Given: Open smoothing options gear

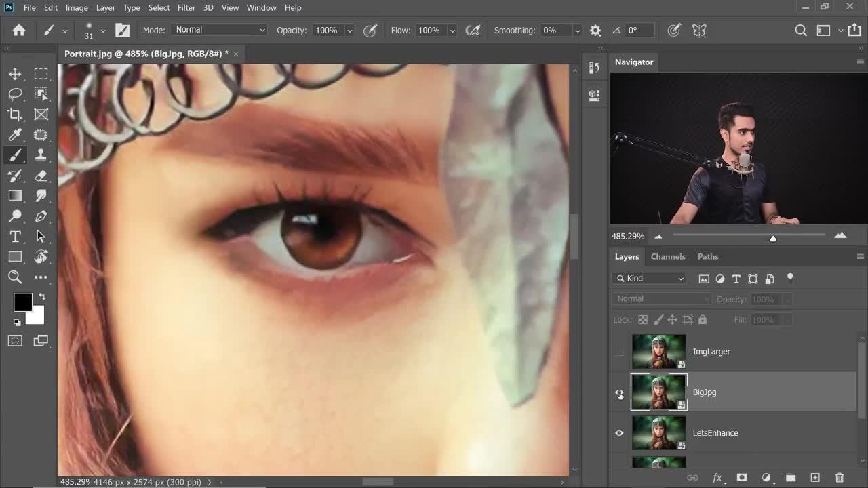Looking at the screenshot, I should pyautogui.click(x=595, y=30).
